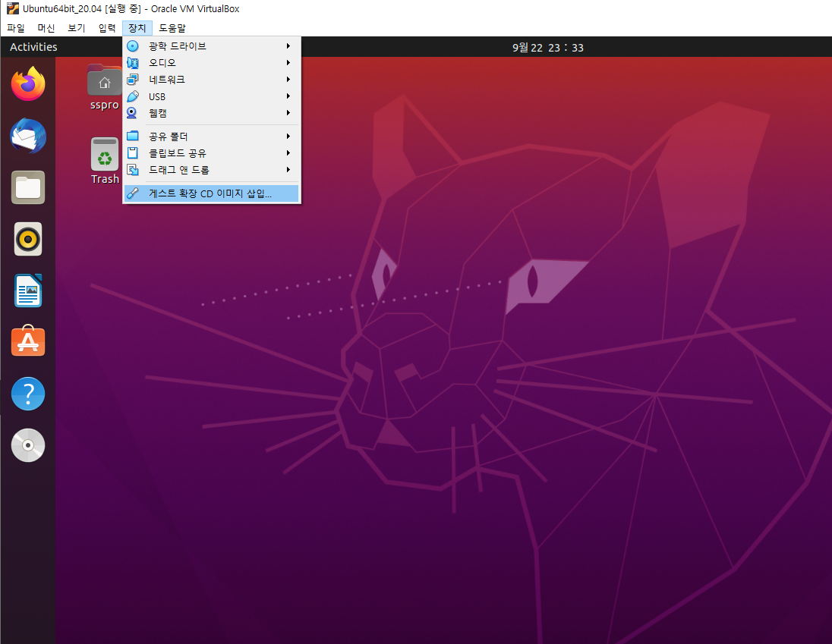Screen dimensions: 832x644
Task: Expand the 네트워크 submenu arrow
Action: (x=288, y=80)
